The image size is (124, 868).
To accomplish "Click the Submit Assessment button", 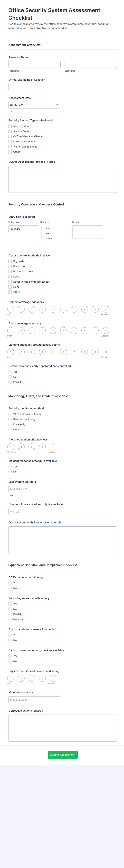I will coord(63,754).
